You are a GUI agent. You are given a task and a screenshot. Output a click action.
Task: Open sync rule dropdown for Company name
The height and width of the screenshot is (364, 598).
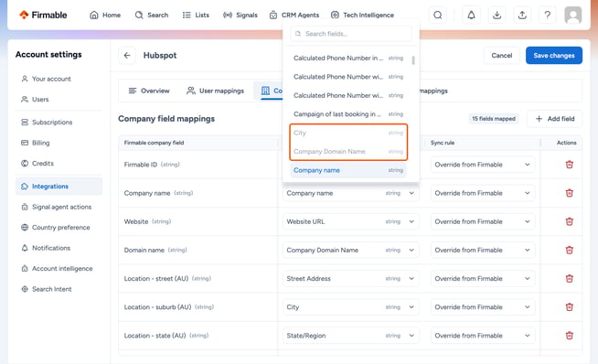click(483, 193)
